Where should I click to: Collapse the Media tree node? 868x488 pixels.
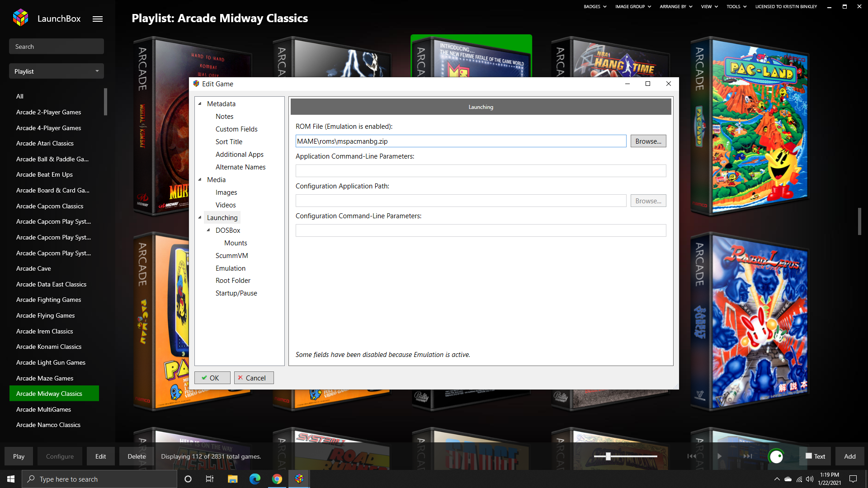click(x=200, y=179)
